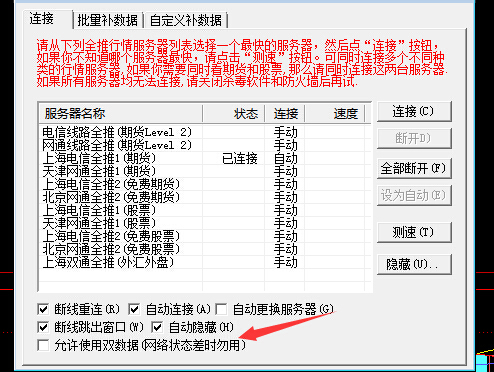This screenshot has height=372, width=494.
Task: Toggle 断线重连(R) checkbox
Action: 43,309
